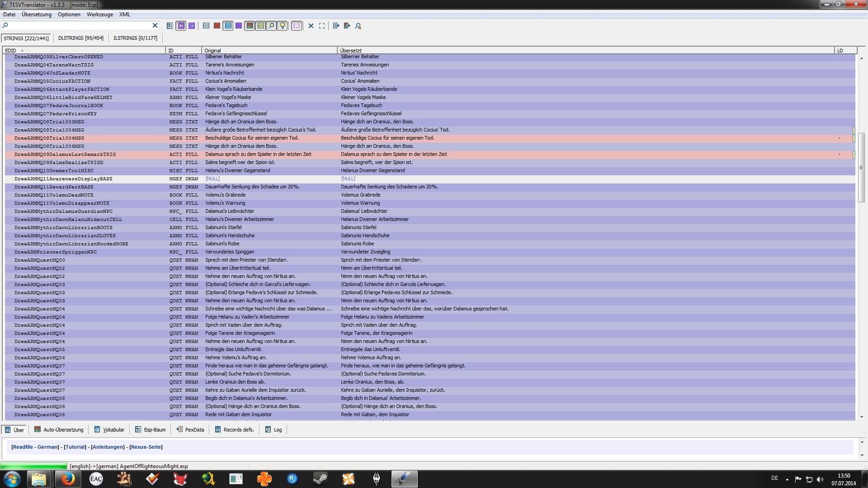The width and height of the screenshot is (868, 488).
Task: Click the red list filter icon
Action: tap(217, 26)
